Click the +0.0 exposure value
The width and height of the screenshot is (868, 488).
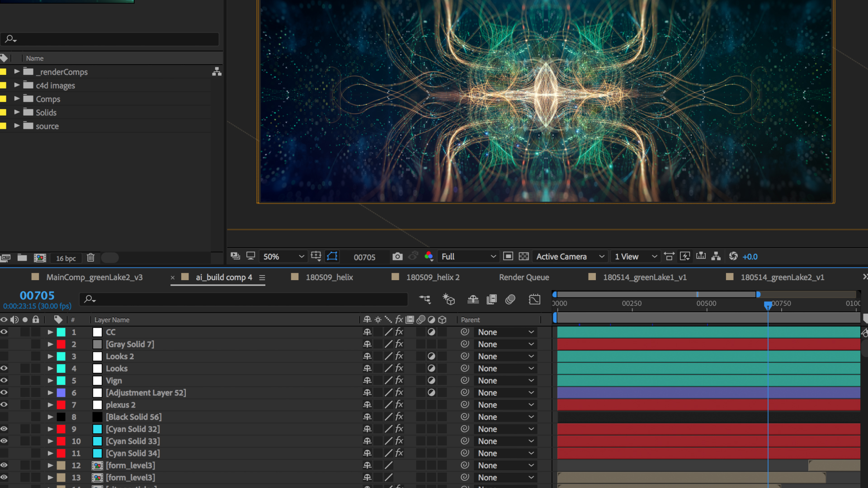750,257
